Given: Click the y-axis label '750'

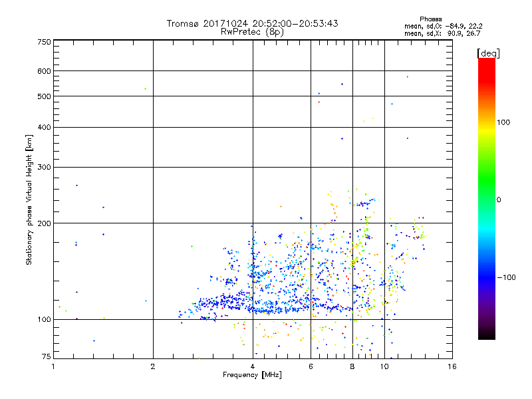Looking at the screenshot, I should [x=44, y=42].
